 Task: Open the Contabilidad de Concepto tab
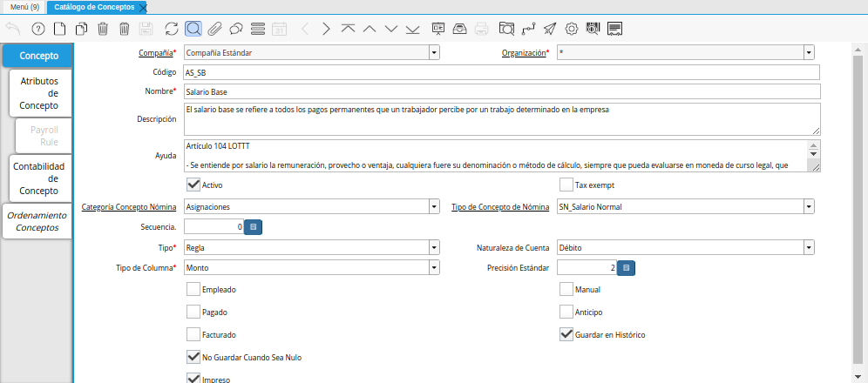coord(39,178)
